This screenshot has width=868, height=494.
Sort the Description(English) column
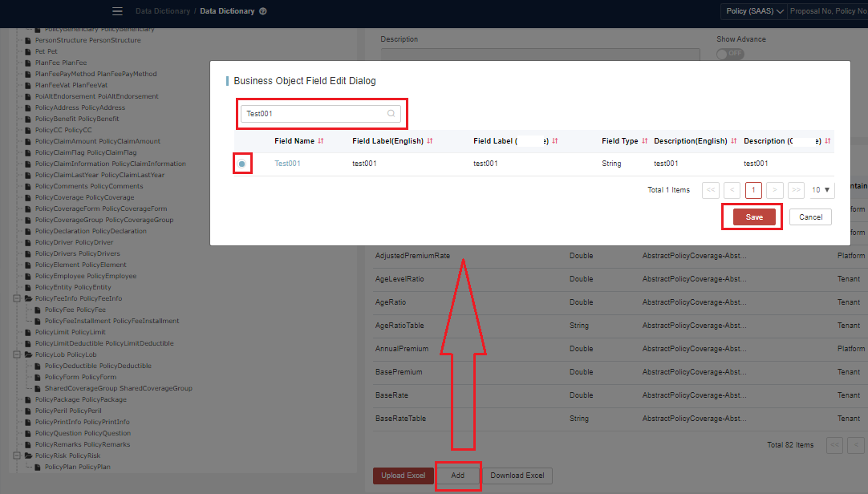click(x=732, y=141)
